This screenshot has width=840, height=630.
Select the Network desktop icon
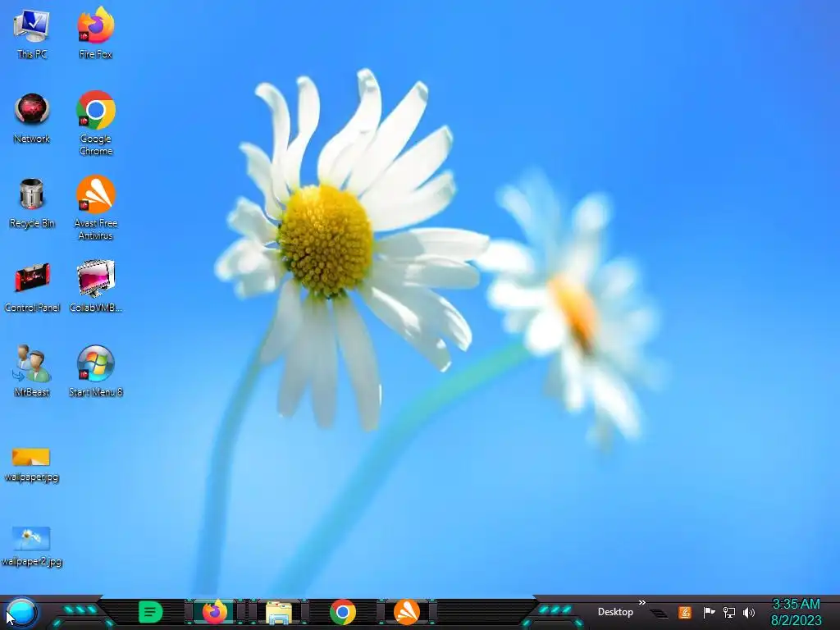click(x=32, y=118)
